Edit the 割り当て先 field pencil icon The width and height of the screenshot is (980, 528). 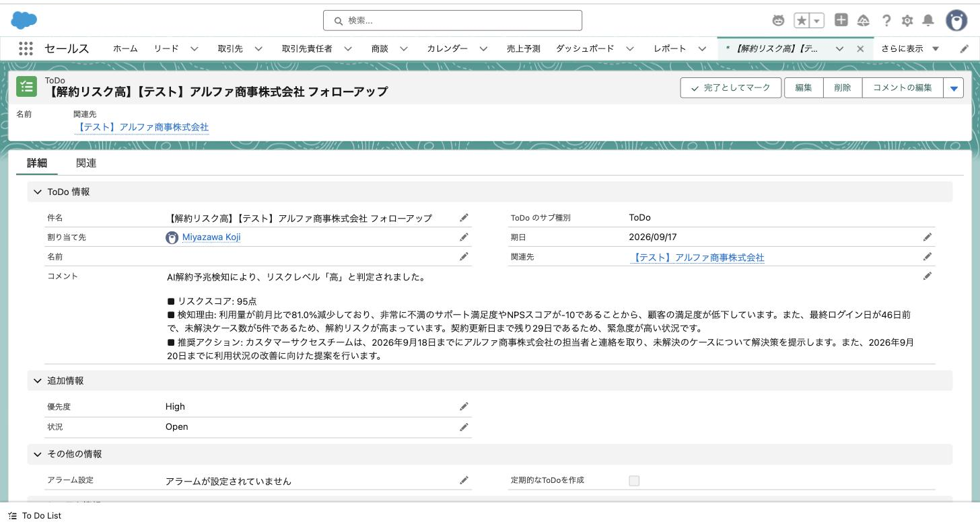point(464,237)
